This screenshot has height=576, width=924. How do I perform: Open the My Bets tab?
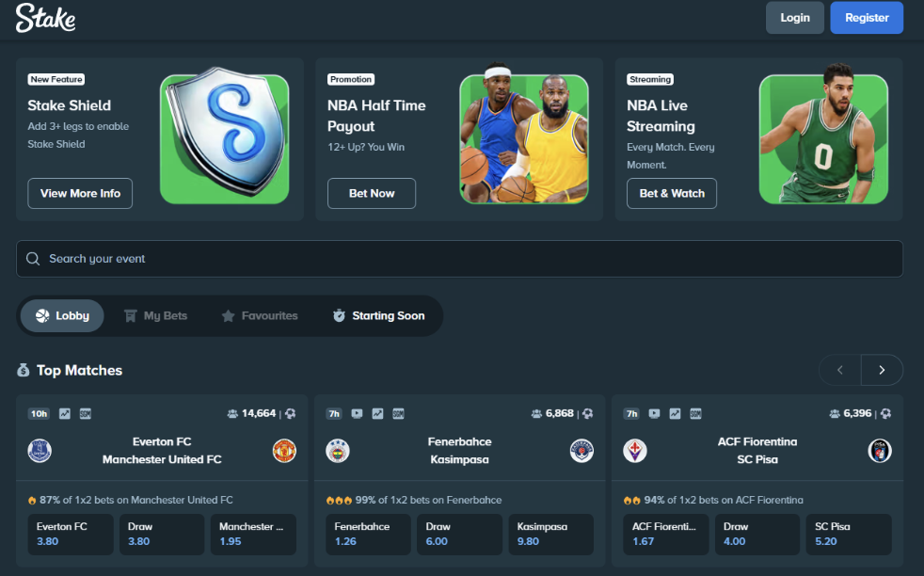pyautogui.click(x=155, y=316)
